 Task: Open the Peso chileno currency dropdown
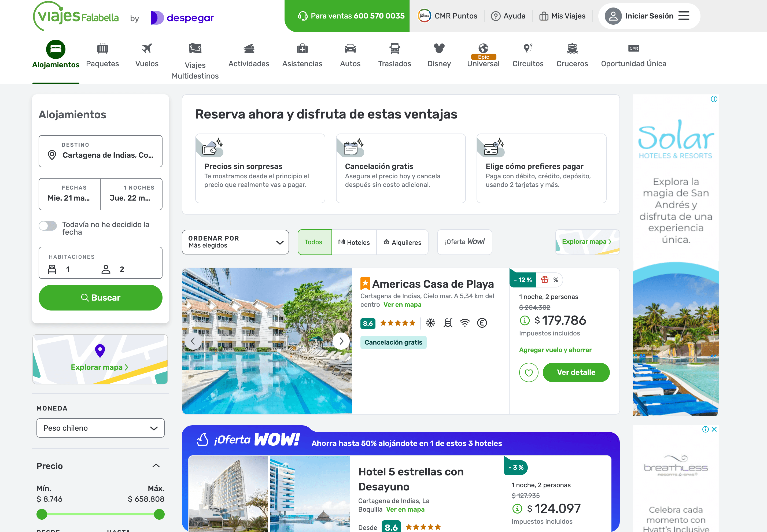coord(100,428)
